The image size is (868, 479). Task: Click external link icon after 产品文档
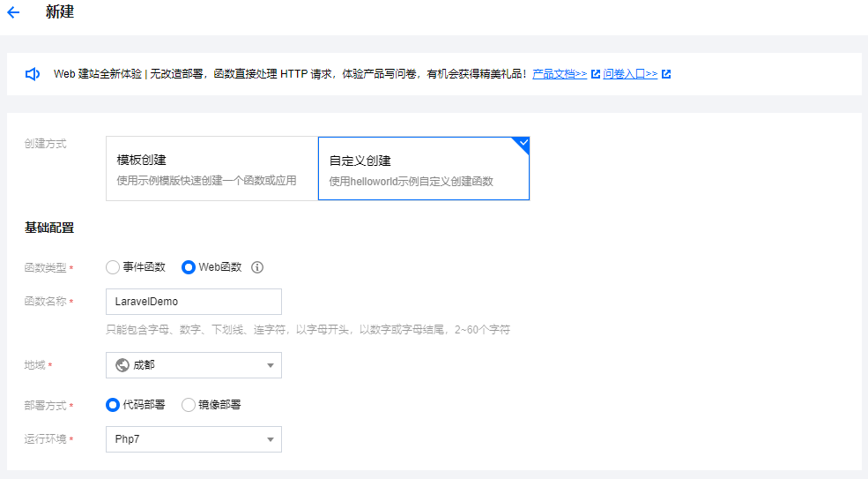(x=596, y=74)
